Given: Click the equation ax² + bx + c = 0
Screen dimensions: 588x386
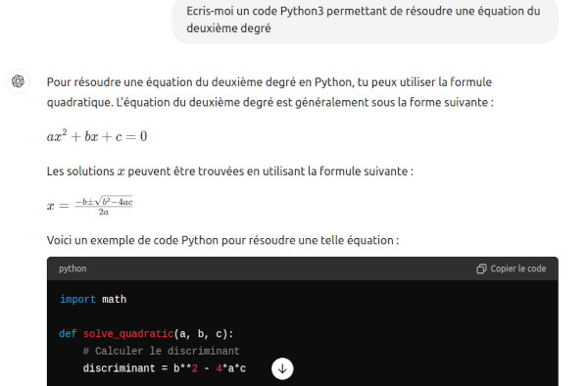Looking at the screenshot, I should (97, 135).
